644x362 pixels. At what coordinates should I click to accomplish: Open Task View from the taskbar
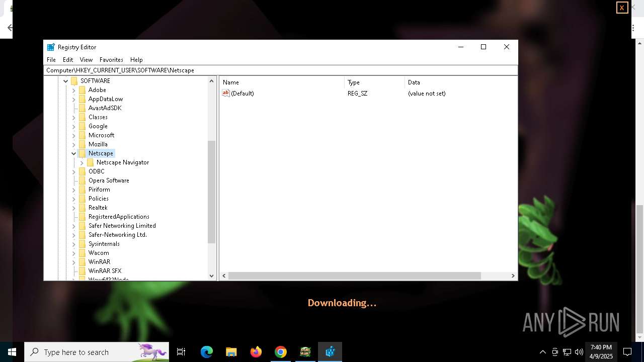(181, 352)
